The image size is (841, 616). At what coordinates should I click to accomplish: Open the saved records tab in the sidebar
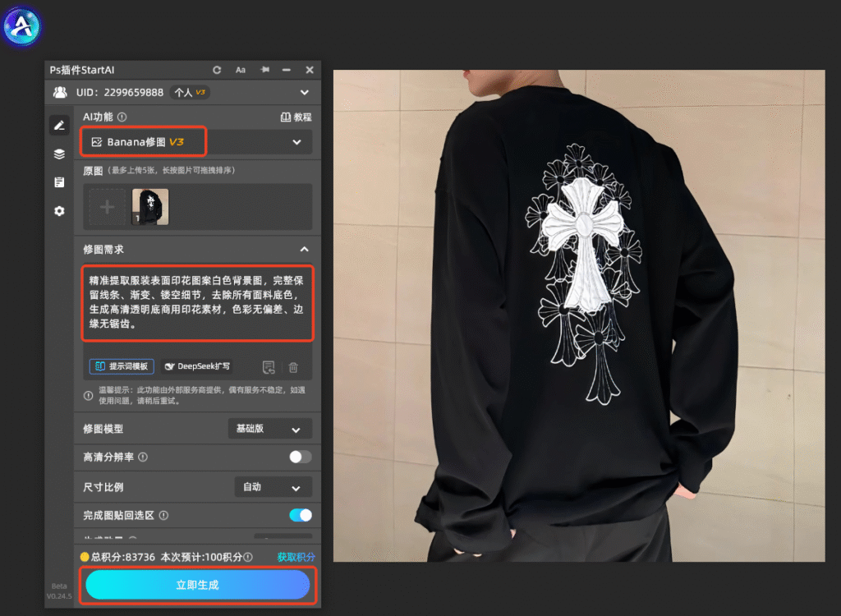tap(59, 182)
